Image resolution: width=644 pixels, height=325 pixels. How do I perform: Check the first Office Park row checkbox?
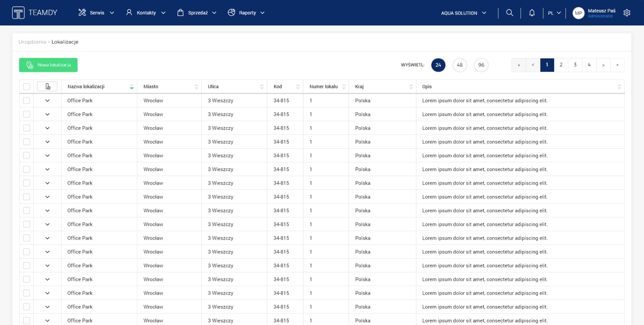click(27, 100)
